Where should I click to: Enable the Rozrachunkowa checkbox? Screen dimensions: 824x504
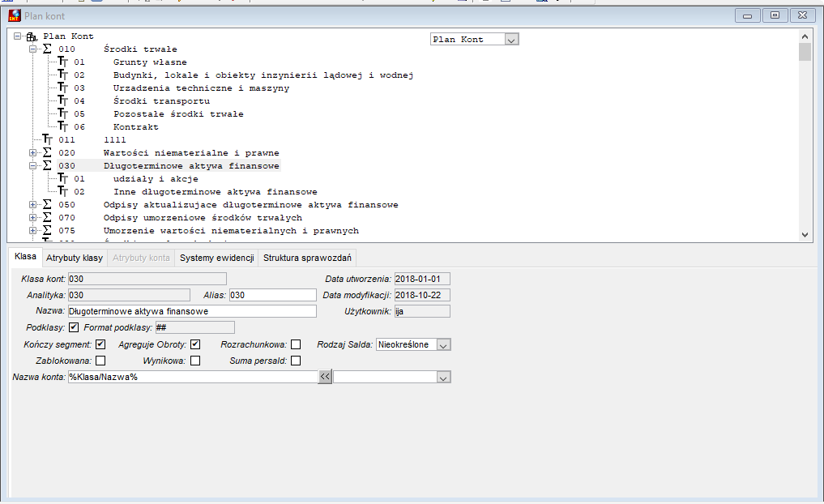tap(296, 344)
